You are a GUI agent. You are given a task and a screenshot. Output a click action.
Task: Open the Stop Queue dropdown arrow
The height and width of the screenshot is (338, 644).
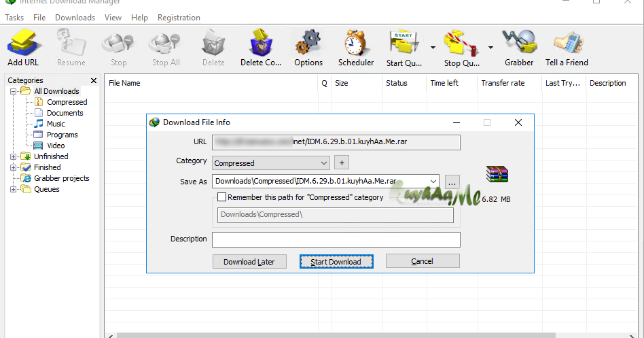tap(490, 48)
